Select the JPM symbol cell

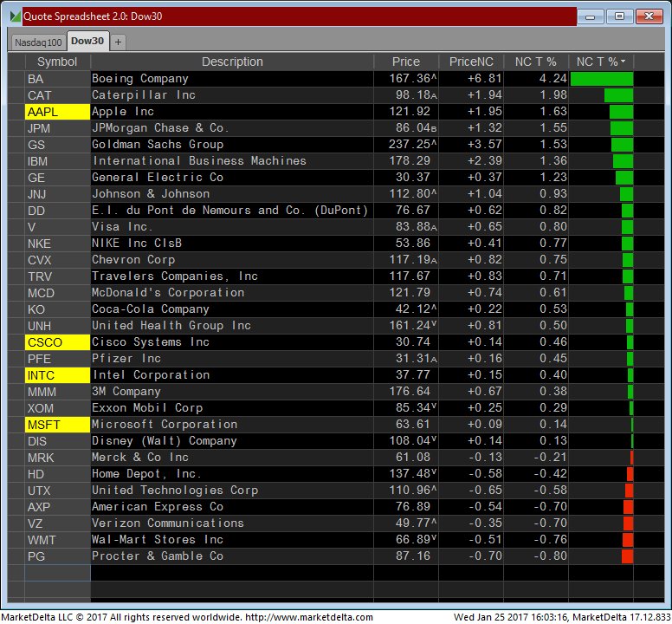[x=57, y=128]
